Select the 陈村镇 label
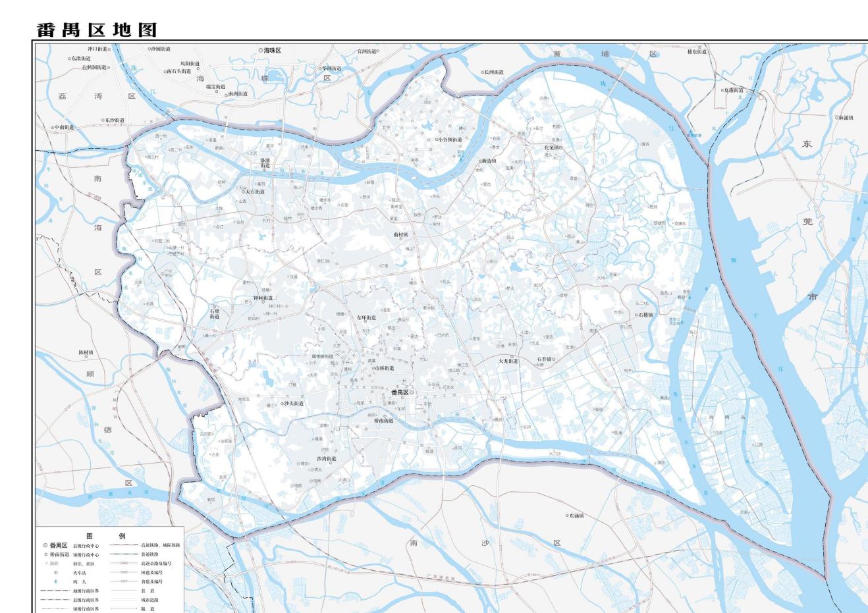This screenshot has width=868, height=613. pos(86,352)
